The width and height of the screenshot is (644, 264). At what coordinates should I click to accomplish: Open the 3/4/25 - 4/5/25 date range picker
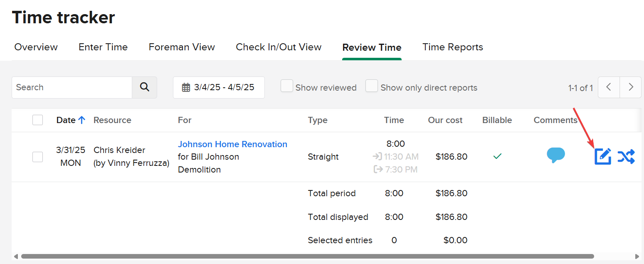(219, 88)
